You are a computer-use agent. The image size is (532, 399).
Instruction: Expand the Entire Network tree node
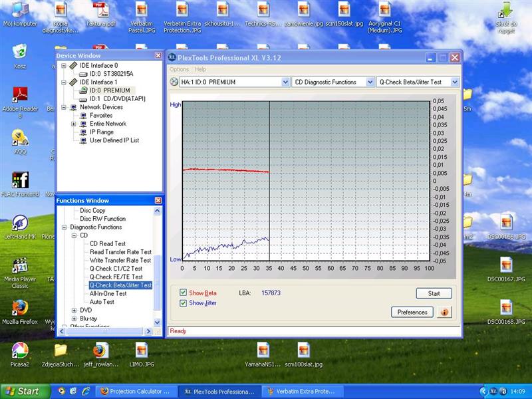click(x=74, y=124)
